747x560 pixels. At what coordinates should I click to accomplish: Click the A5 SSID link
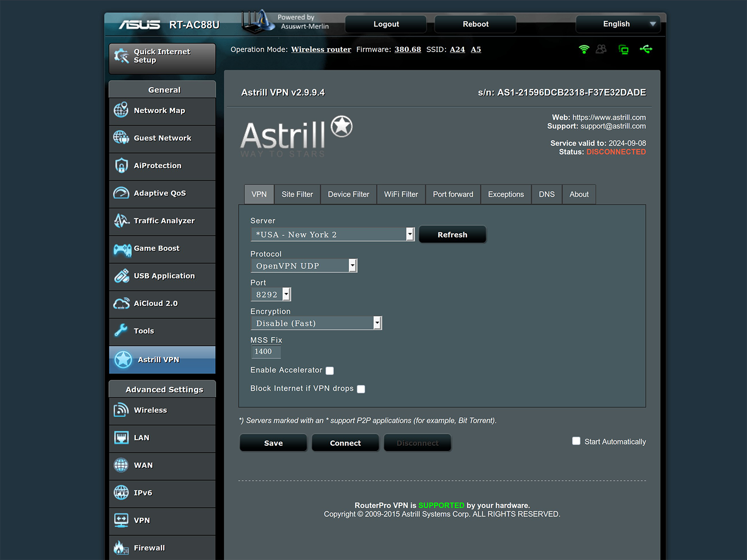click(x=476, y=49)
